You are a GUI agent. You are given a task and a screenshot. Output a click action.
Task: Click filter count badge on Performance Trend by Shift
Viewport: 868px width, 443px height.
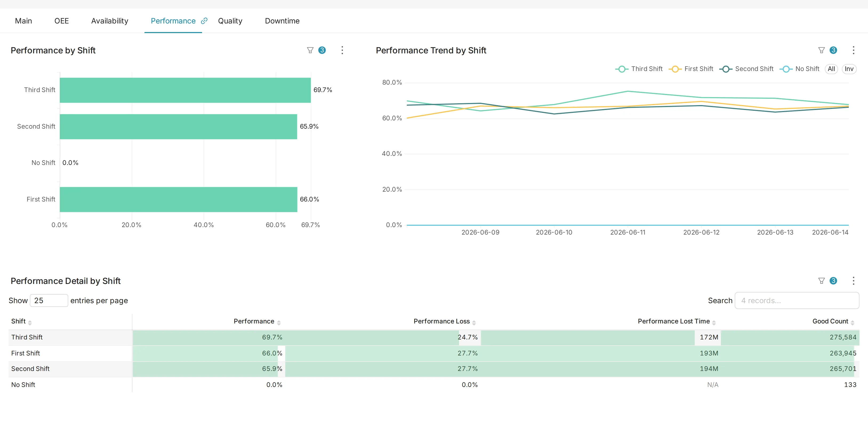click(833, 50)
